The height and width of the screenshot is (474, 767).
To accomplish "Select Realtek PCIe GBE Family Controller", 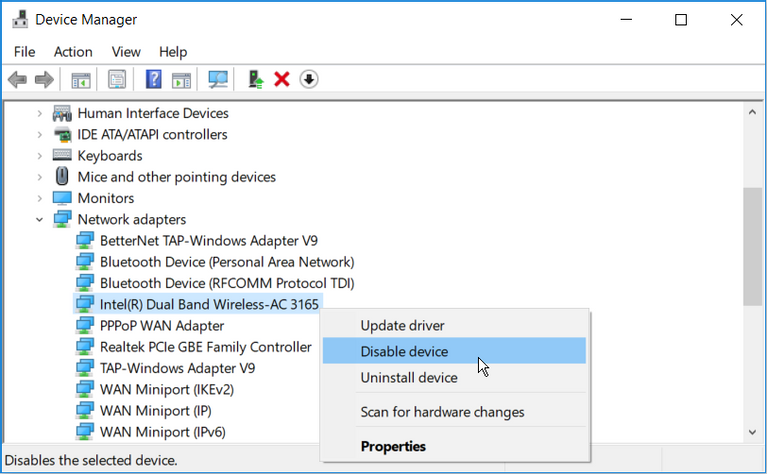I will [205, 347].
